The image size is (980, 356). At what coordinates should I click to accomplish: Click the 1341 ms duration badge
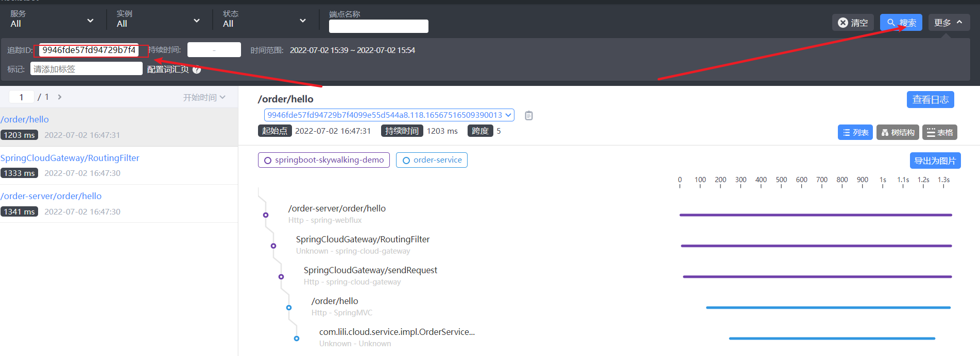[20, 211]
